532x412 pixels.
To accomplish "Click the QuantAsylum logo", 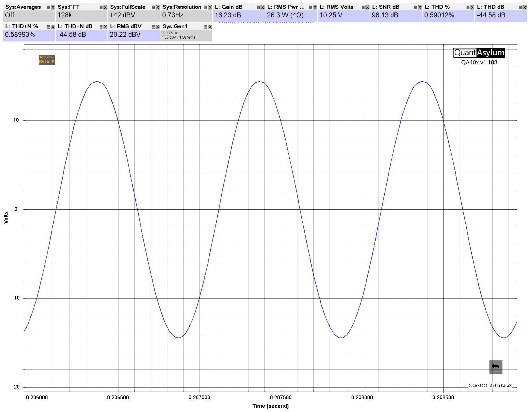I will (479, 53).
